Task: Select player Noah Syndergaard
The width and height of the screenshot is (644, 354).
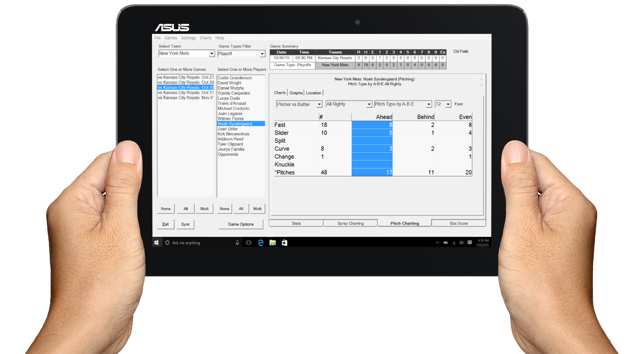Action: pyautogui.click(x=241, y=124)
